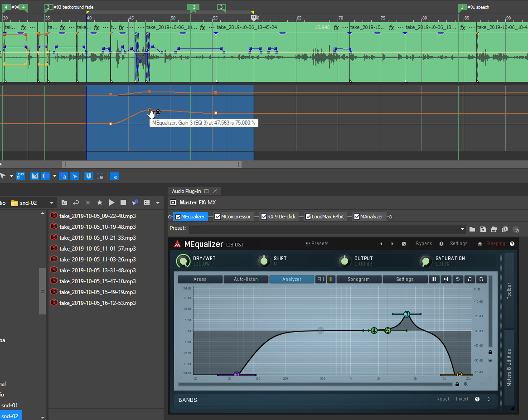Select take_2019-10-05_10-19-48.mp3
Image resolution: width=528 pixels, height=420 pixels.
tap(97, 227)
